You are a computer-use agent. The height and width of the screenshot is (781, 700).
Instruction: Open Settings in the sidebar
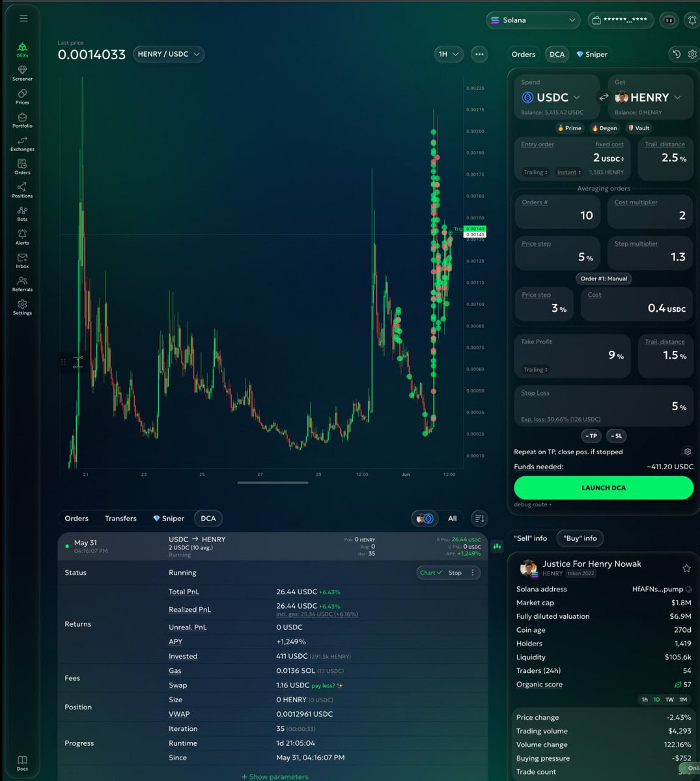click(22, 307)
